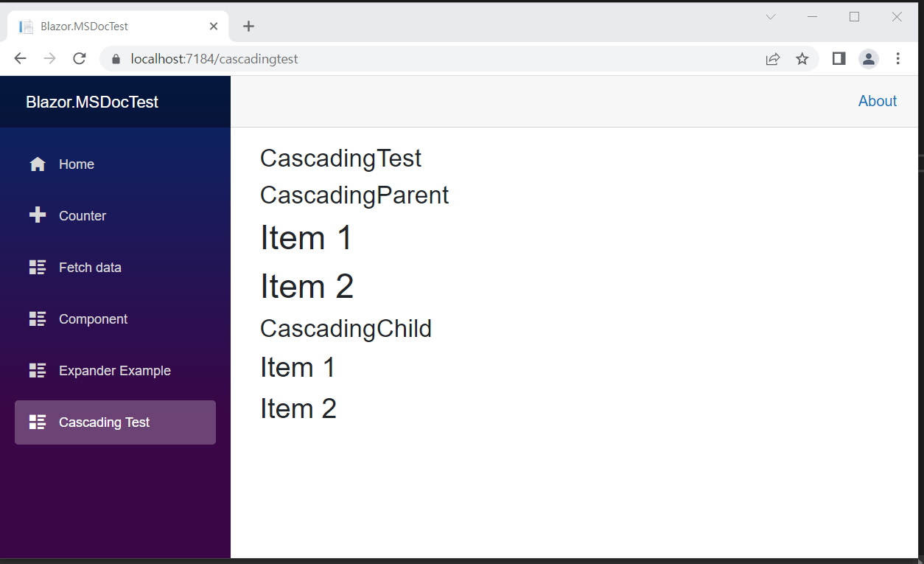
Task: Click the Counter plus icon
Action: pyautogui.click(x=38, y=215)
